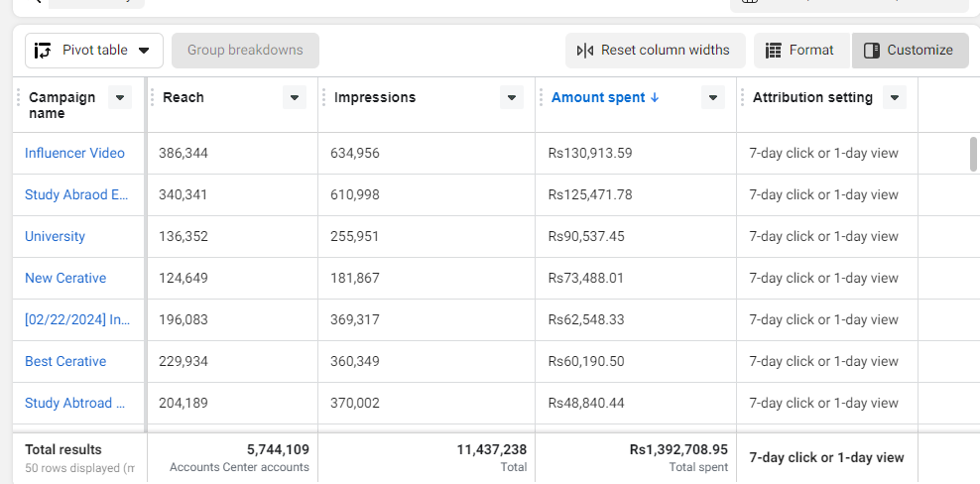Open the University campaign link

coord(55,236)
